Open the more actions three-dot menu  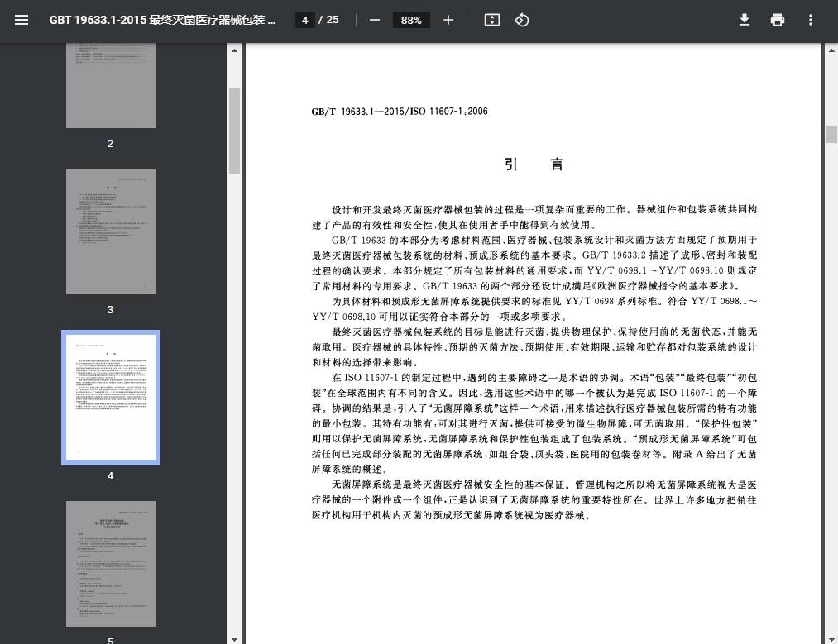click(811, 20)
